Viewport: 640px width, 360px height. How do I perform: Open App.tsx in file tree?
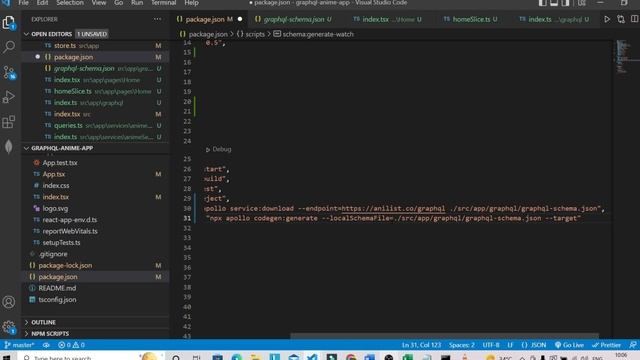coord(96,174)
